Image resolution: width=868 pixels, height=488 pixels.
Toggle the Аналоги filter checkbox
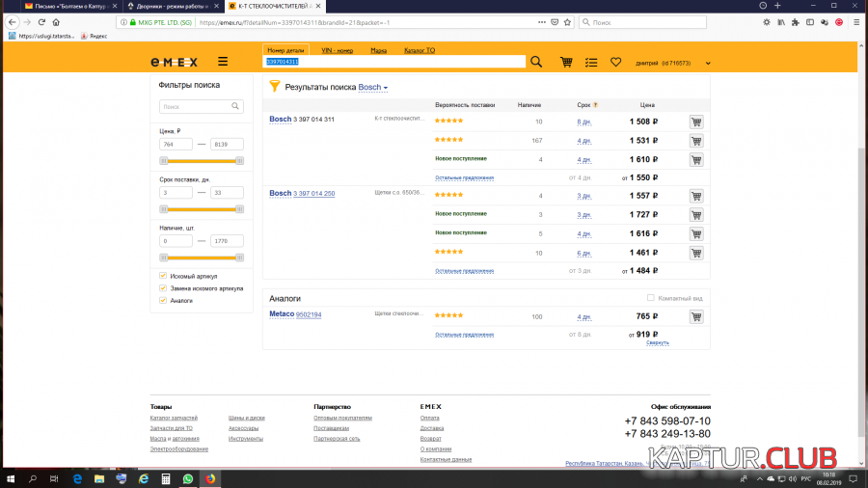point(163,301)
